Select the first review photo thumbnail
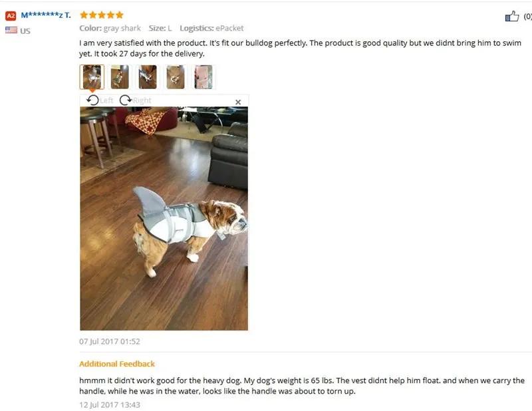This screenshot has height=411, width=532. tap(92, 77)
